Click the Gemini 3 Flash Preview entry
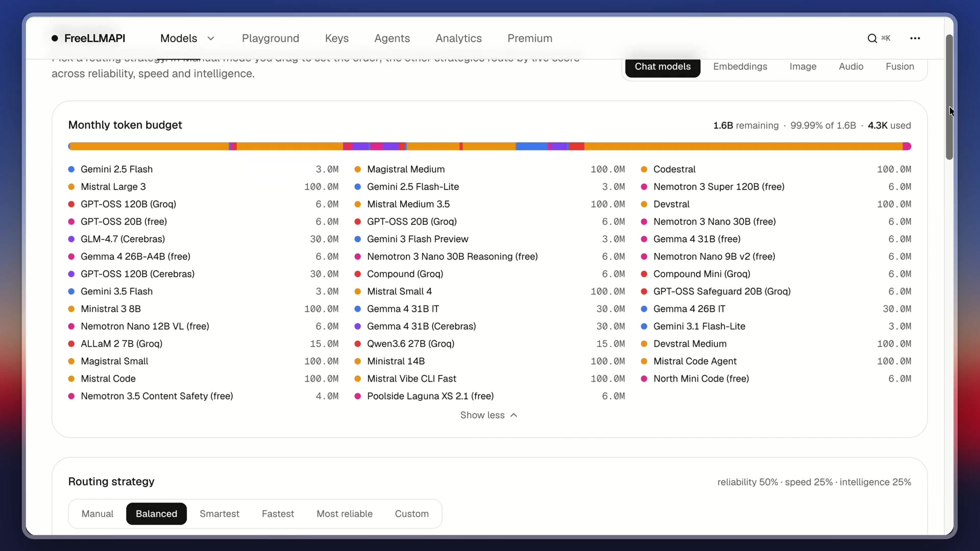The image size is (980, 551). coord(489,239)
